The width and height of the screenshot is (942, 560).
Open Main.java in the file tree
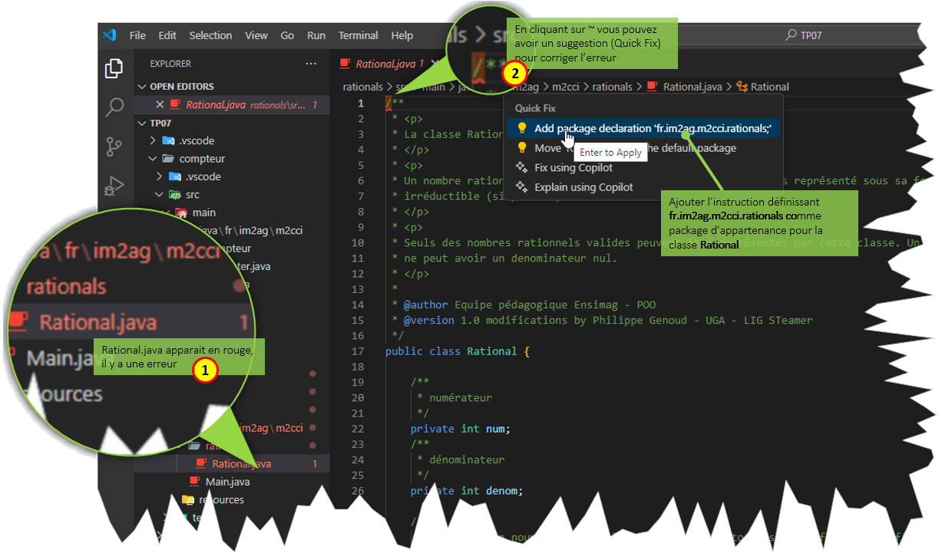[226, 482]
